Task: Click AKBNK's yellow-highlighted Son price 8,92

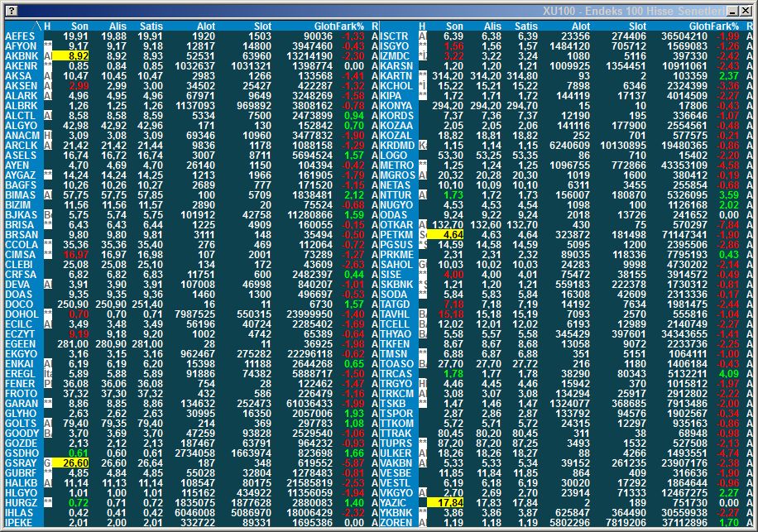Action: [70, 56]
